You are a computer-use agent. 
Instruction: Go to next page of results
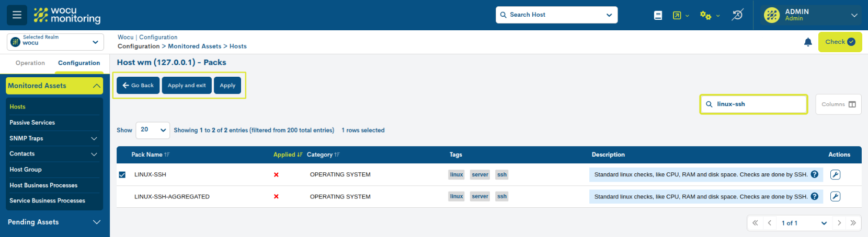point(839,223)
